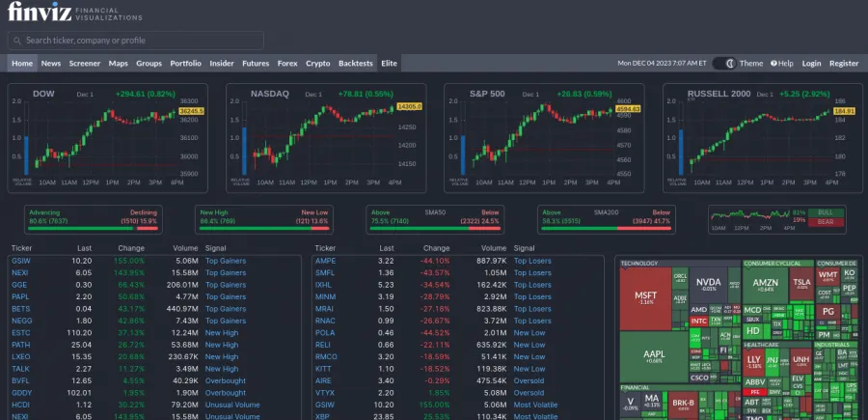
Task: Click Top Losers signal in AMPE row
Action: click(x=532, y=261)
